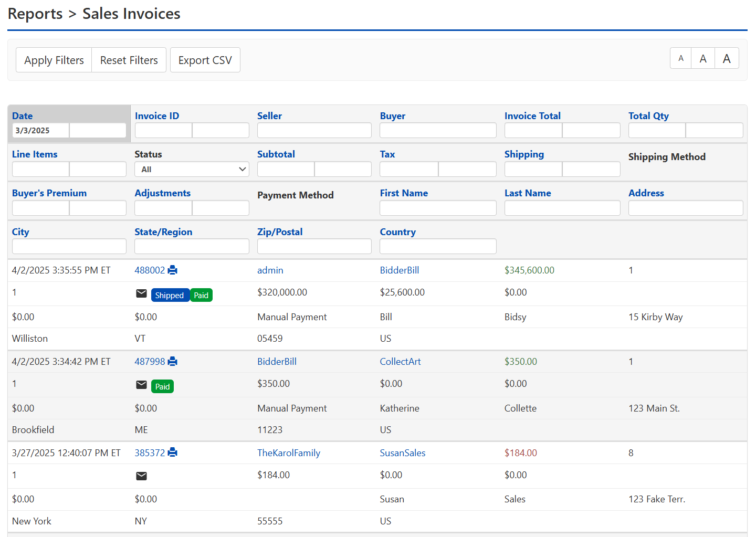Image resolution: width=756 pixels, height=537 pixels.
Task: Open TheKarolFamily seller link
Action: (x=288, y=453)
